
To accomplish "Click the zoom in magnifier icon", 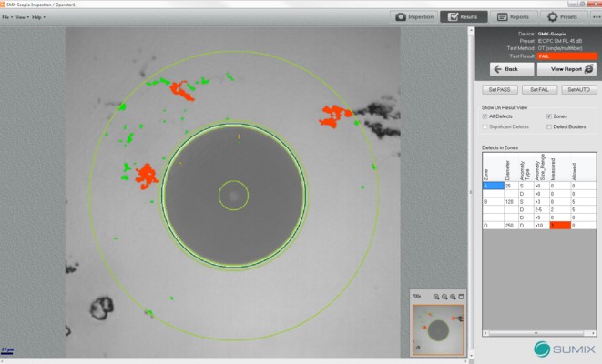I will tap(436, 297).
